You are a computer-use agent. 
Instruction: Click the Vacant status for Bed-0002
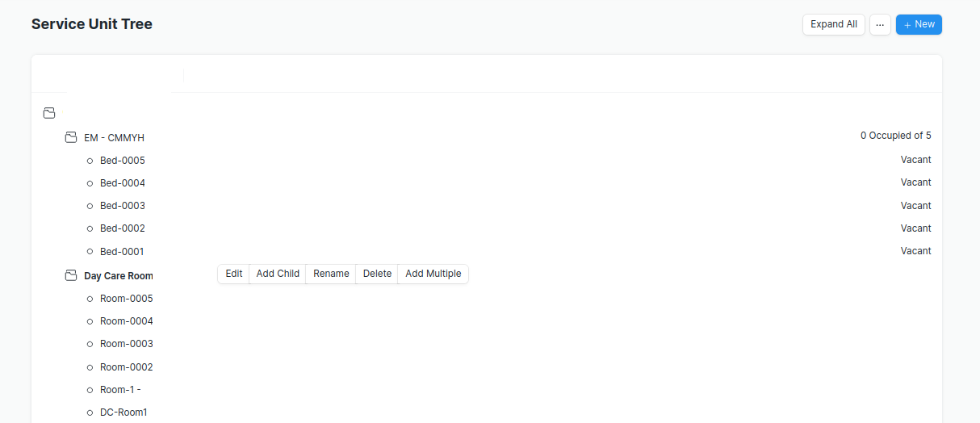(916, 228)
